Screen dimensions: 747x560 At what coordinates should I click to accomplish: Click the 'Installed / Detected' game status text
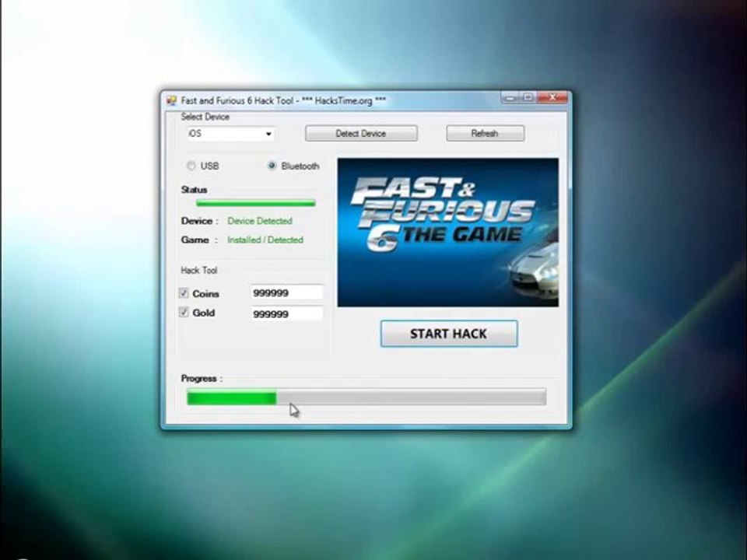pyautogui.click(x=265, y=240)
